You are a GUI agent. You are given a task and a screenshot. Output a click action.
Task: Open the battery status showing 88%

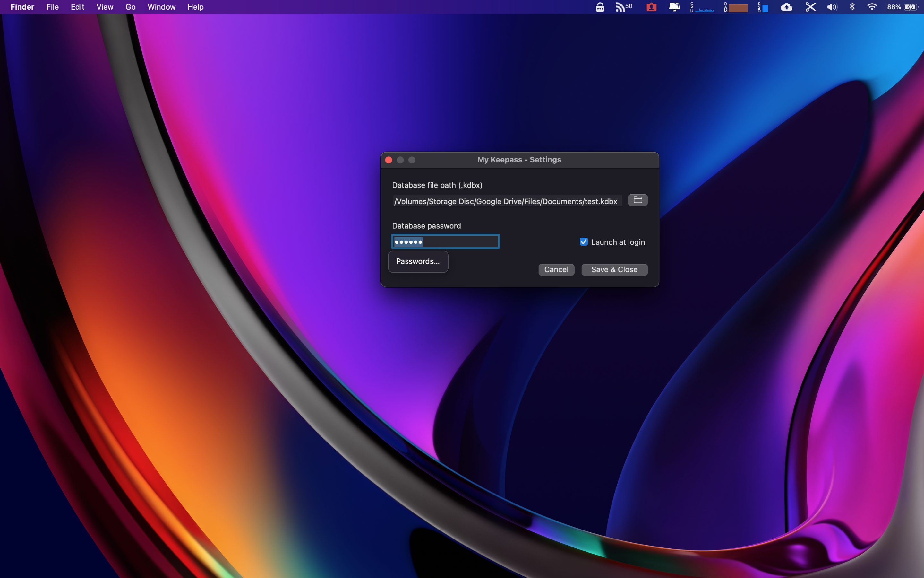pos(903,7)
